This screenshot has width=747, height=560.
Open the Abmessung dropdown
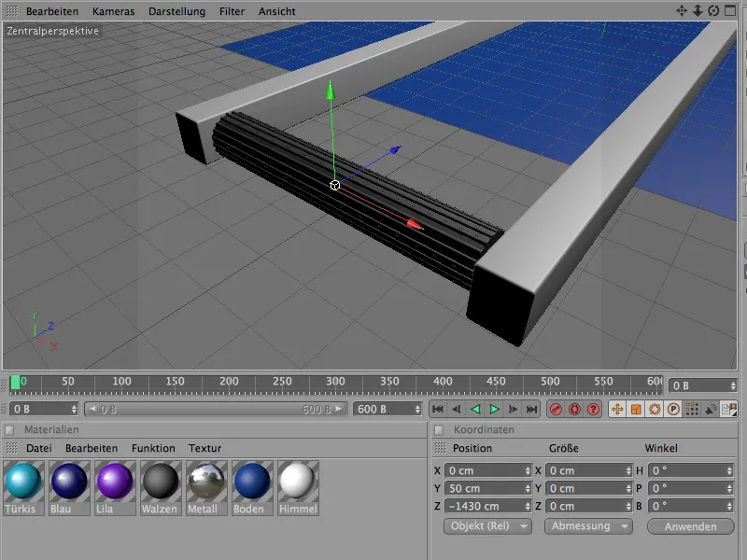click(x=587, y=526)
